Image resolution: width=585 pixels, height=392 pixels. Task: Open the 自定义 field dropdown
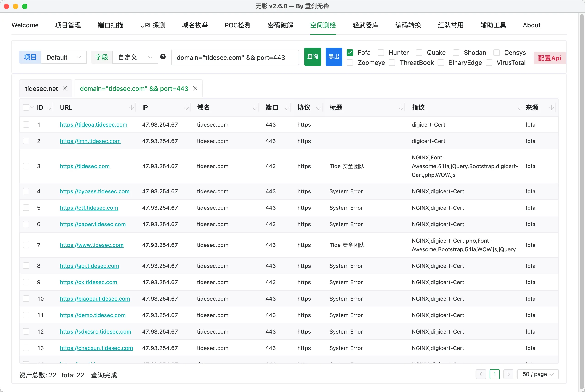[135, 57]
